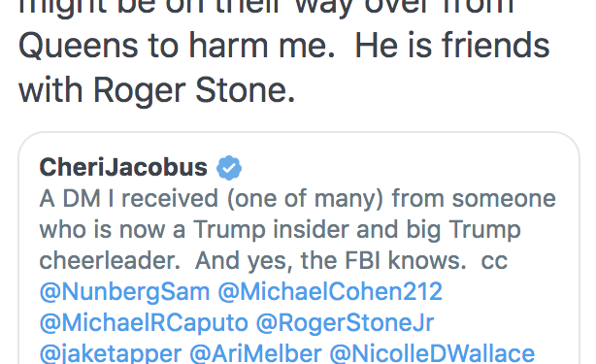
Task: Open the @NunbergSam mention
Action: tap(124, 292)
